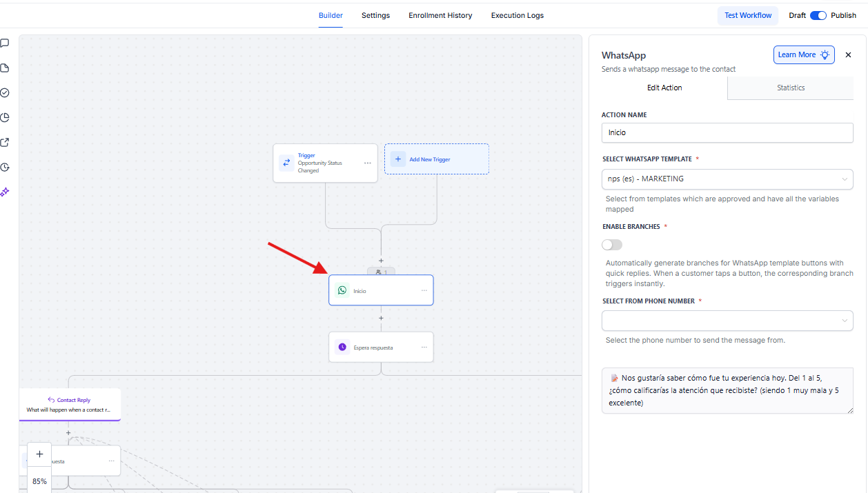868x493 pixels.
Task: Switch to the Execution Logs tab
Action: click(x=517, y=15)
